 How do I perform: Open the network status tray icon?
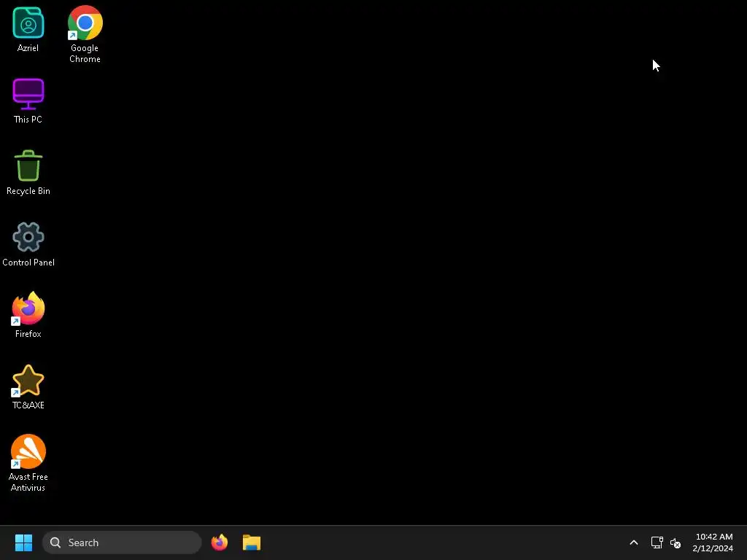657,542
